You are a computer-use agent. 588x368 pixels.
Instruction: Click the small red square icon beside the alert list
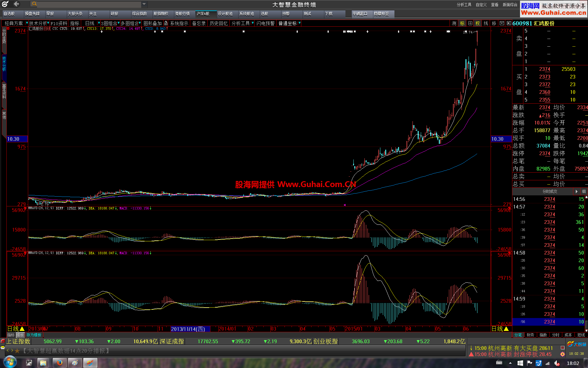click(562, 348)
